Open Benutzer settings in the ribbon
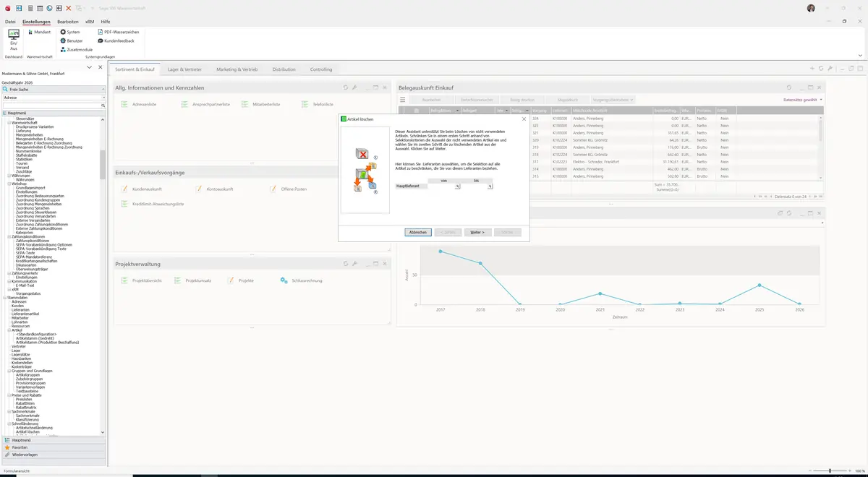The height and width of the screenshot is (477, 868). [x=72, y=41]
